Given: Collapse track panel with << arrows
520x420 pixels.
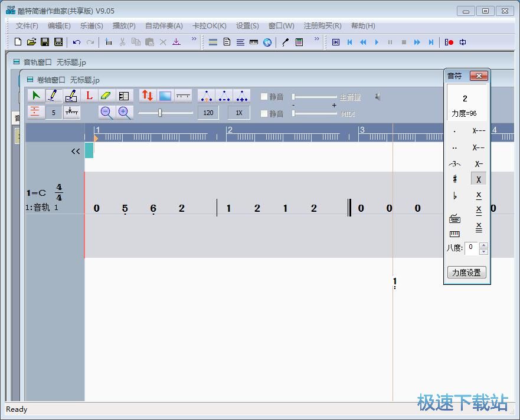Looking at the screenshot, I should point(76,151).
